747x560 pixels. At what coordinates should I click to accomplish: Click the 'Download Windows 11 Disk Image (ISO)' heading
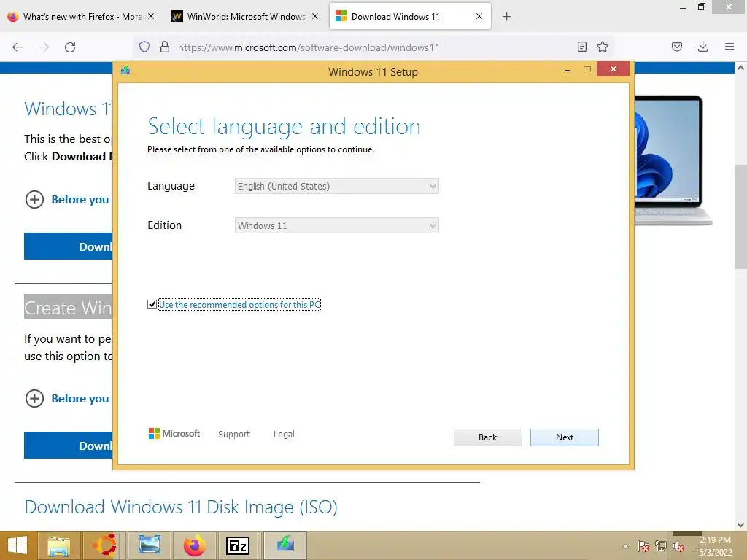tap(181, 507)
